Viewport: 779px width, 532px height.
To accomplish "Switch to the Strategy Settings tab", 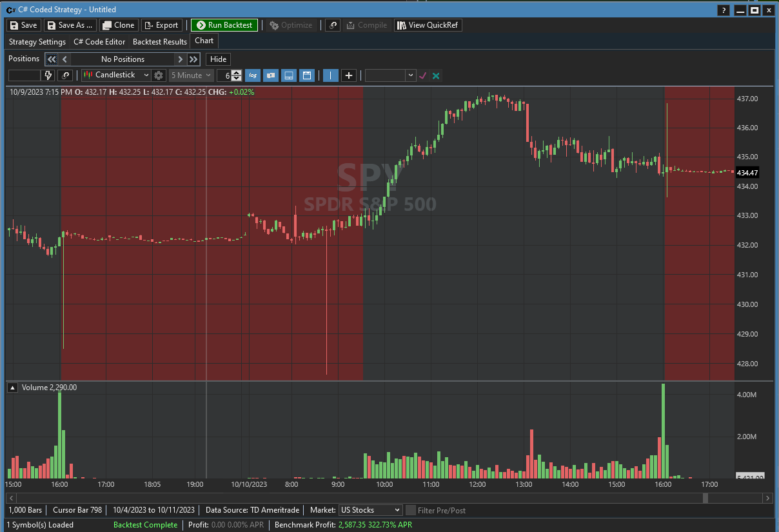I will [x=37, y=42].
